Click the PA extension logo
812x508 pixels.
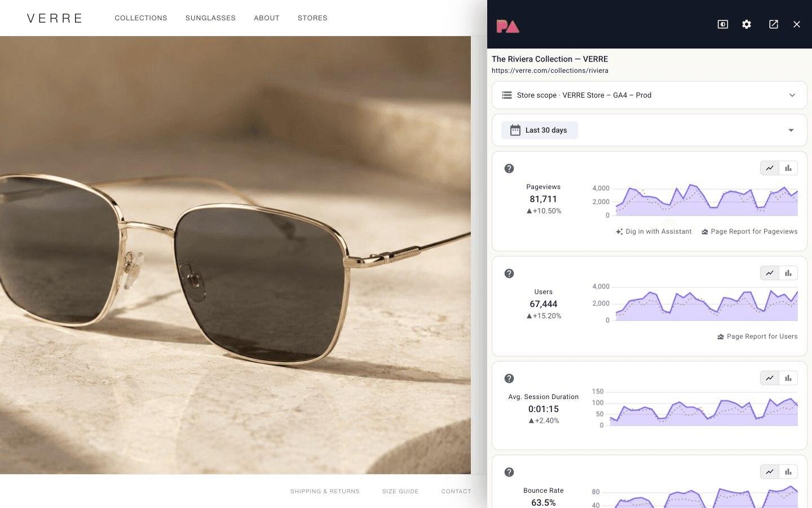(x=507, y=26)
